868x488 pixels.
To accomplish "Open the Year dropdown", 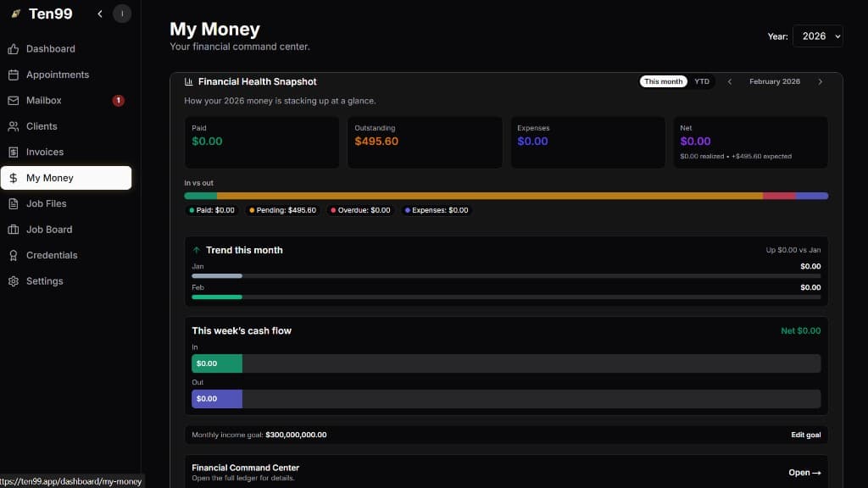I will [x=818, y=36].
